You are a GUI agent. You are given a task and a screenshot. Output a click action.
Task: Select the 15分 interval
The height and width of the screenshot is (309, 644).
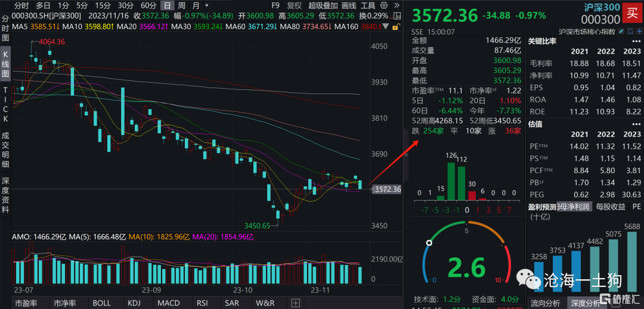103,5
